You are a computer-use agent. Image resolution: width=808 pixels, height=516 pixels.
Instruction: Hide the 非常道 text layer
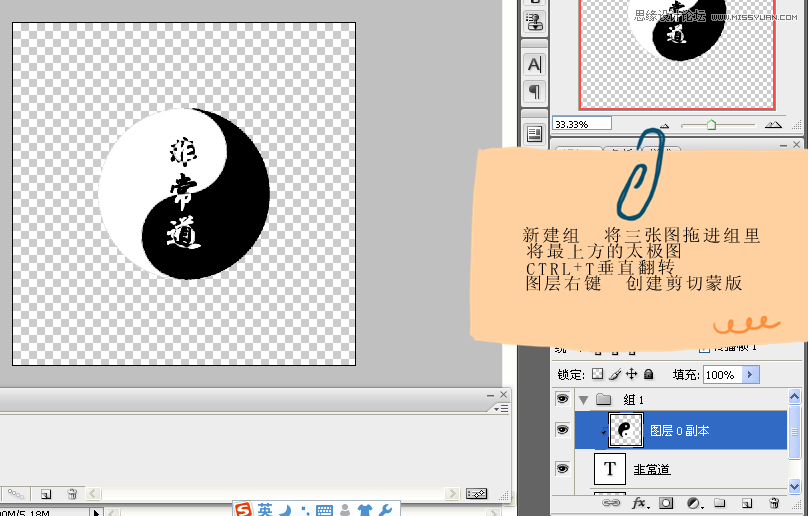[562, 468]
